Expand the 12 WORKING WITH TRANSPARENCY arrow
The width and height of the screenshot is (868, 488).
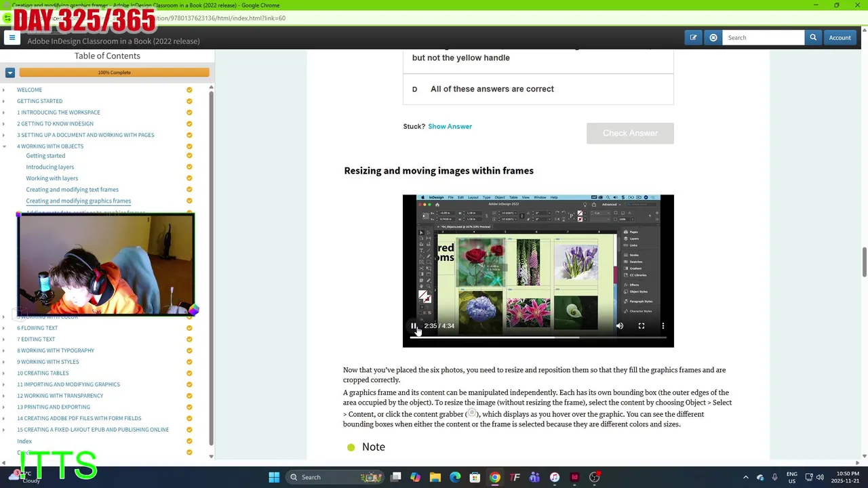(x=4, y=396)
